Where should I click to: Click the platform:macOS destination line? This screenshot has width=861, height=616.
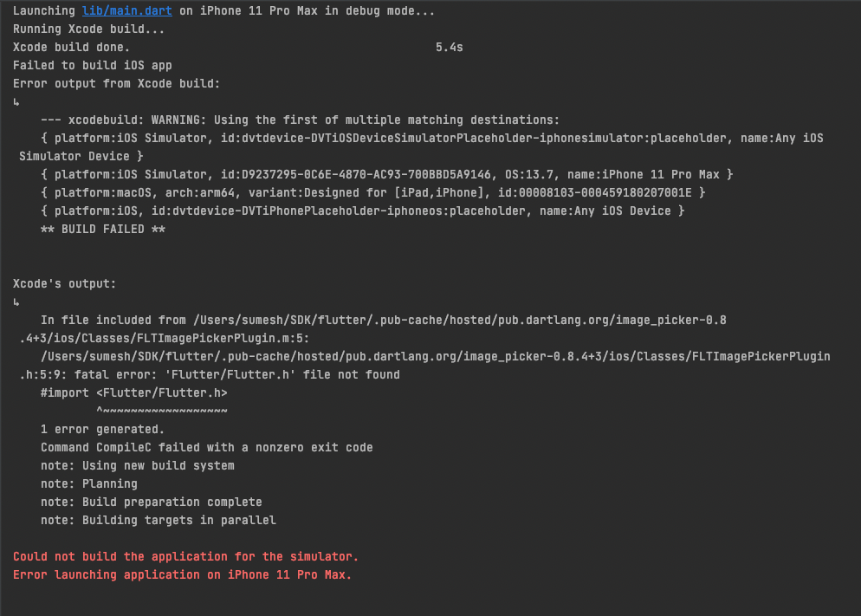pos(372,193)
